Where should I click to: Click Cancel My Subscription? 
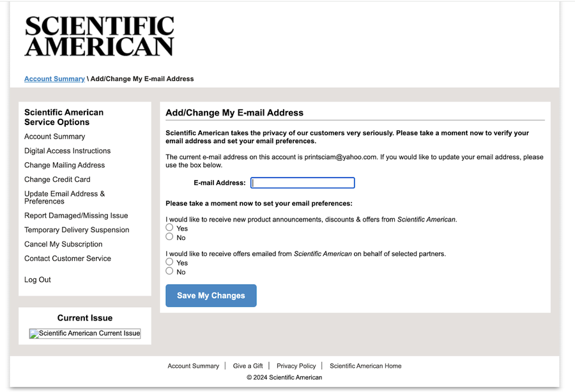click(x=63, y=245)
